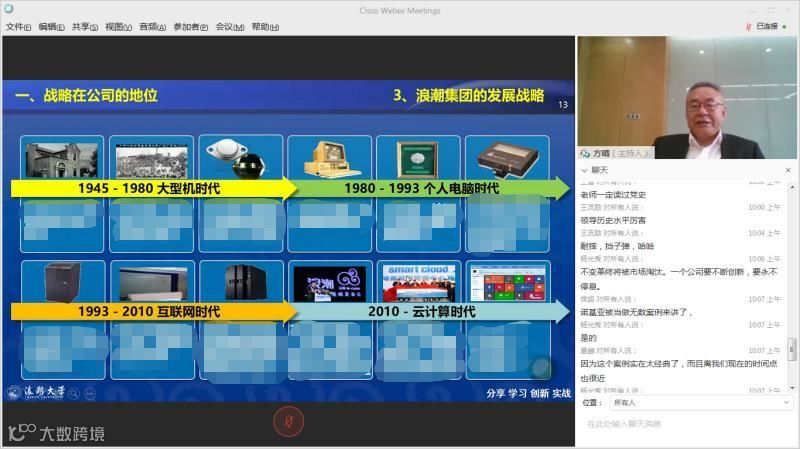Click slide page number 13
The width and height of the screenshot is (800, 449).
563,104
